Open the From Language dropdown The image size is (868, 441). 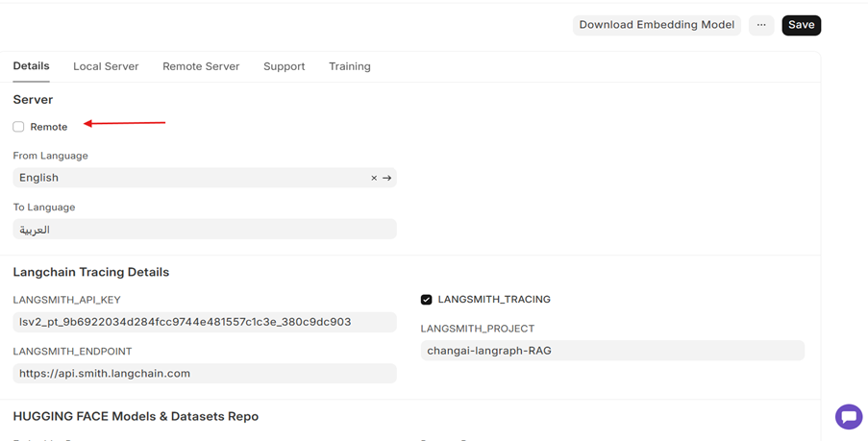tap(192, 178)
